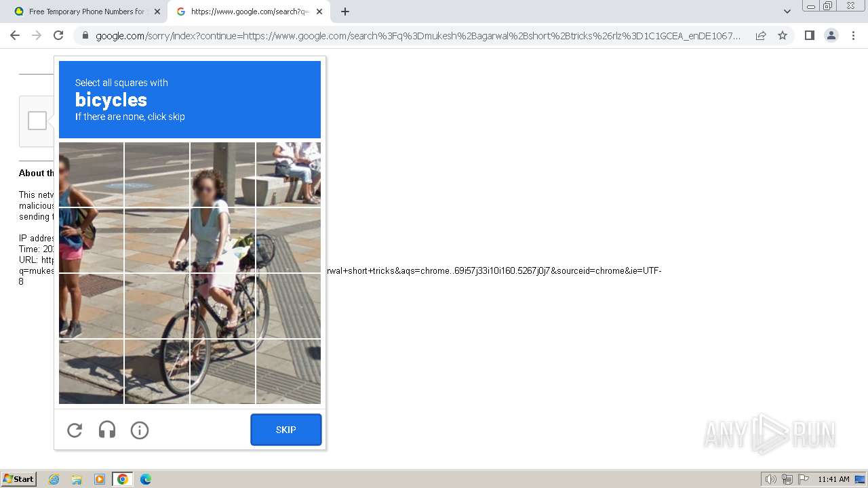Click the Chrome taskbar icon
868x488 pixels.
(x=123, y=479)
